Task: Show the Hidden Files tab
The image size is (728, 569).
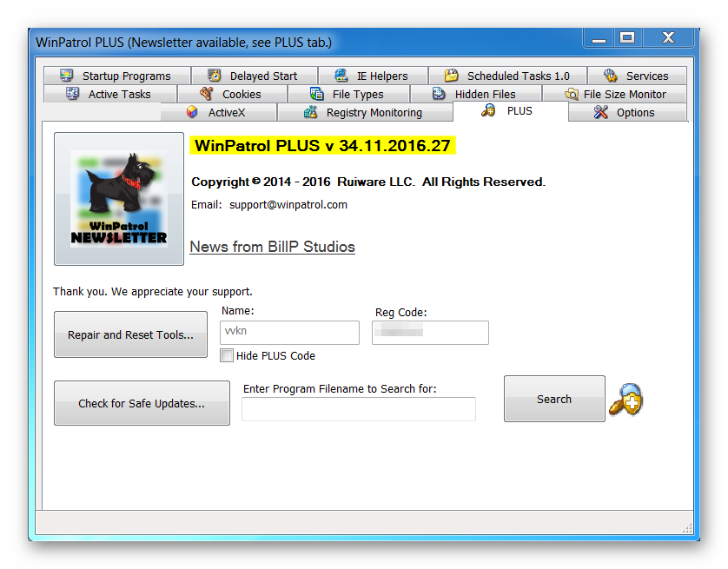Action: point(476,94)
